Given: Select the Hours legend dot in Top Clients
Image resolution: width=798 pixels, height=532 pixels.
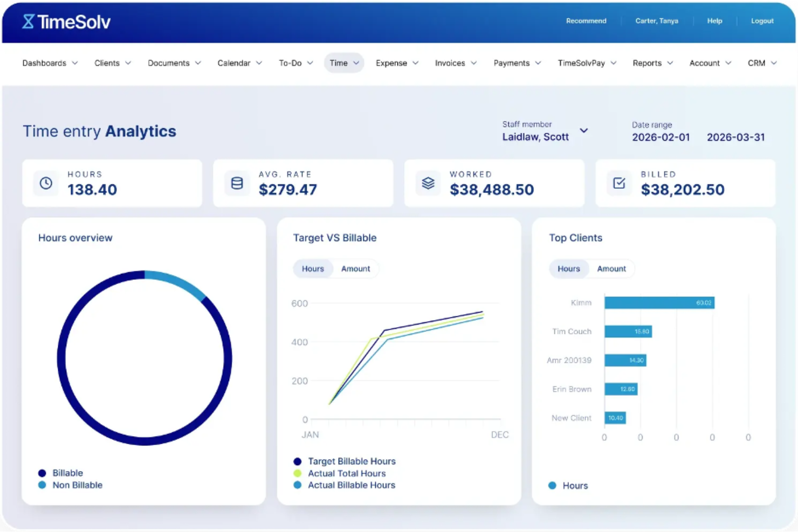Looking at the screenshot, I should point(552,485).
